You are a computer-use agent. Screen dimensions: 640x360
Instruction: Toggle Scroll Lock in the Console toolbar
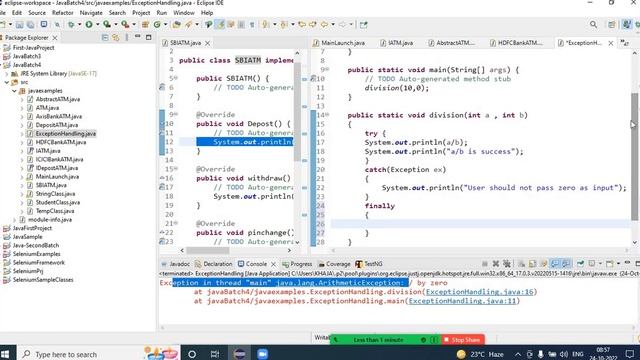click(x=533, y=264)
